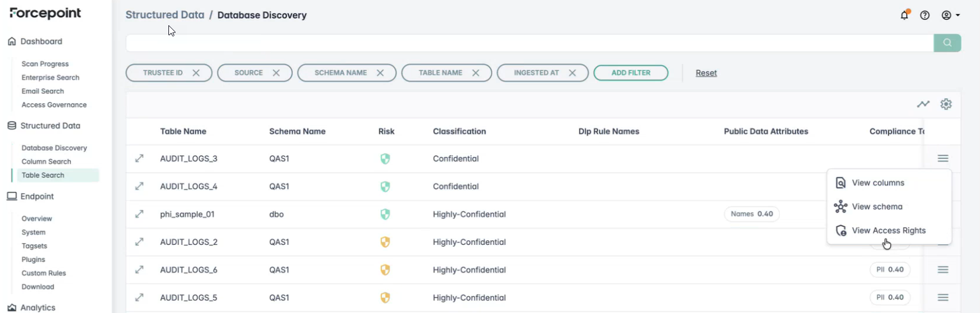This screenshot has width=980, height=313.
Task: Click into the search input field
Action: pos(528,43)
